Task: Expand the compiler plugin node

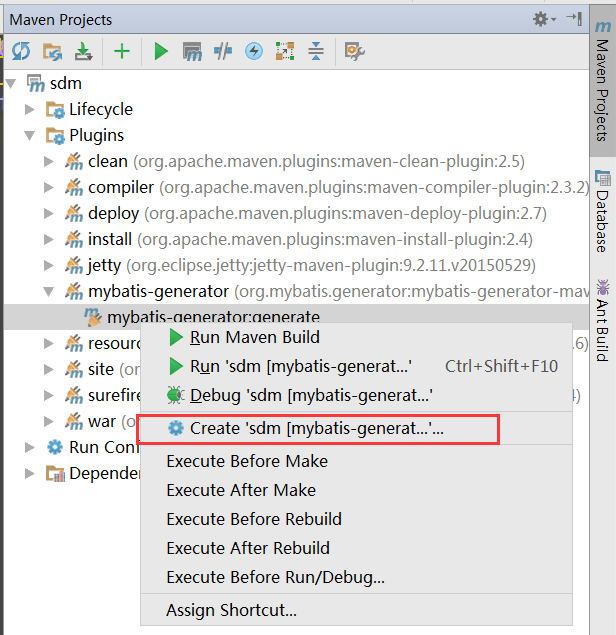Action: 49,188
